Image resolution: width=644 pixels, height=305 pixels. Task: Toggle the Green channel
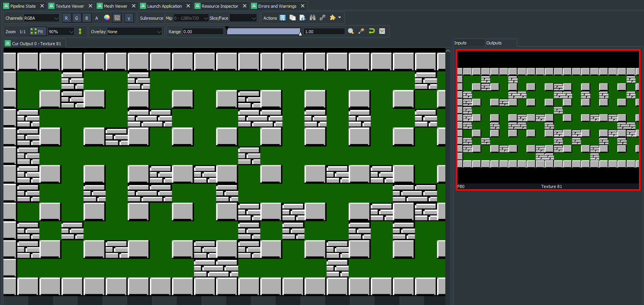[x=76, y=18]
